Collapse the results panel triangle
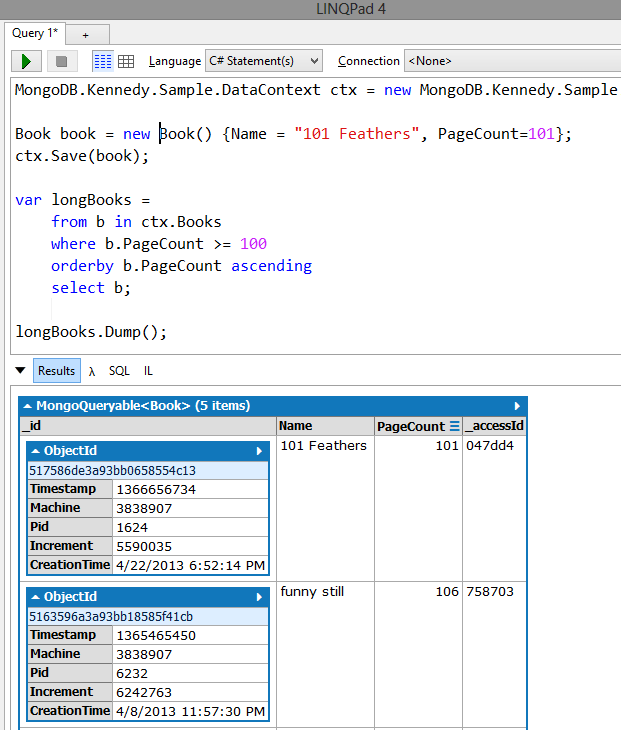Image resolution: width=621 pixels, height=730 pixels. point(19,370)
